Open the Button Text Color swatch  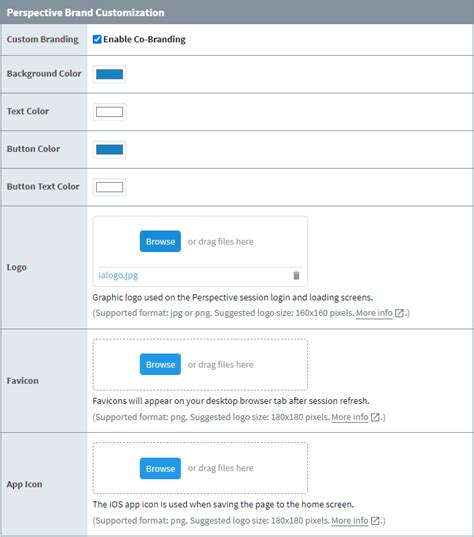coord(109,187)
